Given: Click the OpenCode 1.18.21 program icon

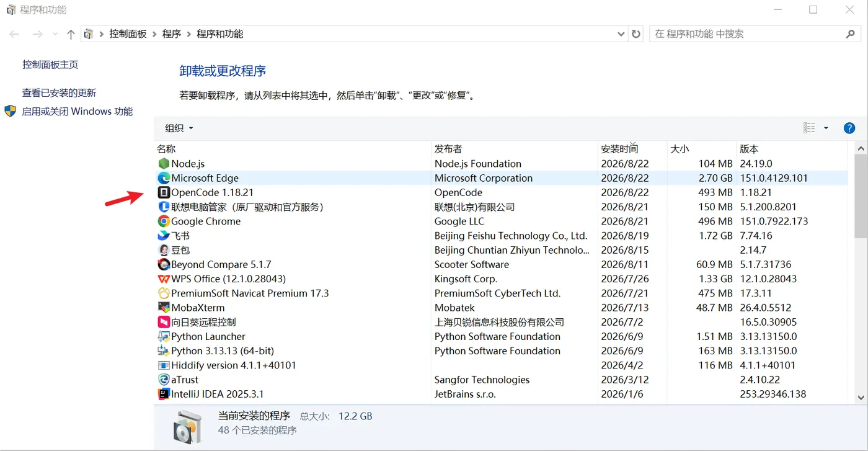Looking at the screenshot, I should click(x=164, y=192).
